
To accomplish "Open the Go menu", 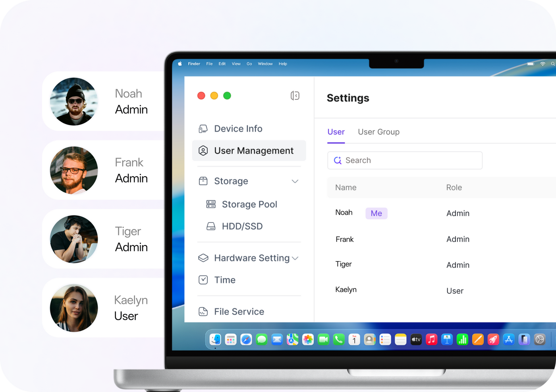I will pyautogui.click(x=249, y=63).
